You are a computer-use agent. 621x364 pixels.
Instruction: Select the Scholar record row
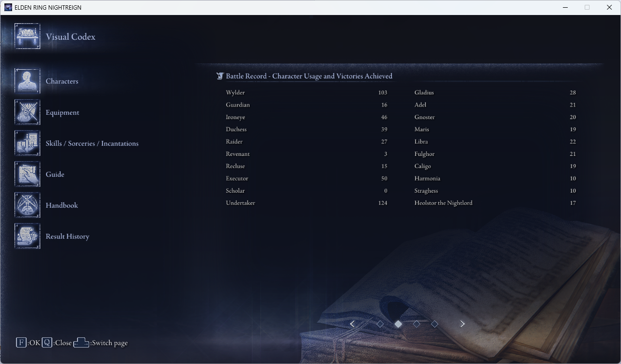(x=307, y=191)
